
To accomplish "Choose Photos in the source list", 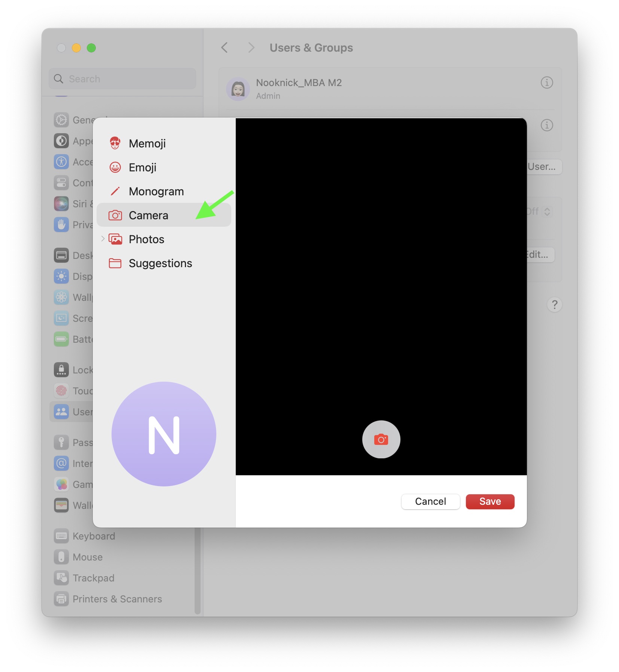I will [146, 239].
